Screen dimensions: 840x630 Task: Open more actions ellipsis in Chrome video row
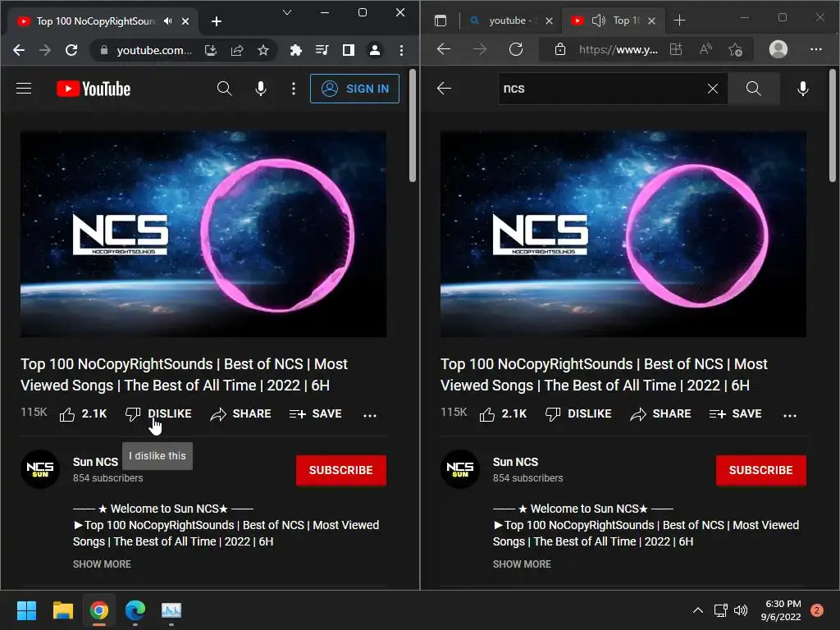[370, 415]
